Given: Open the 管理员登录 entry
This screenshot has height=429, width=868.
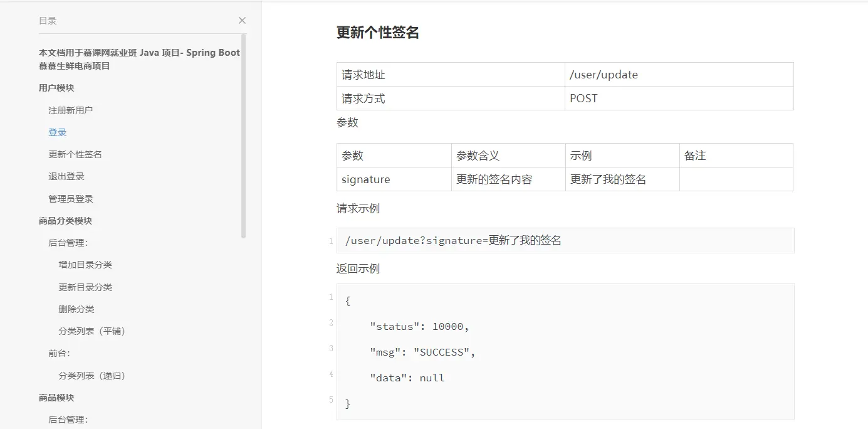Looking at the screenshot, I should click(71, 199).
